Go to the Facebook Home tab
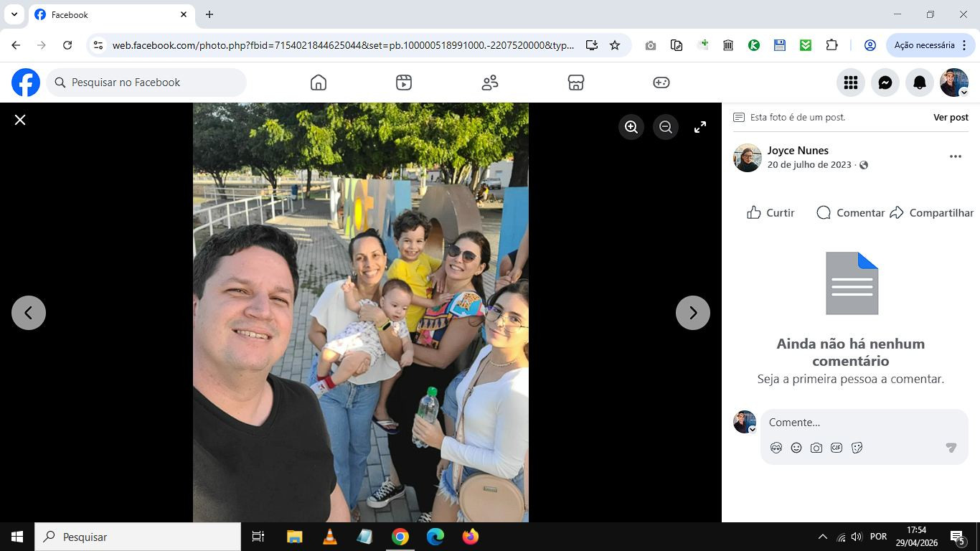 pyautogui.click(x=319, y=83)
